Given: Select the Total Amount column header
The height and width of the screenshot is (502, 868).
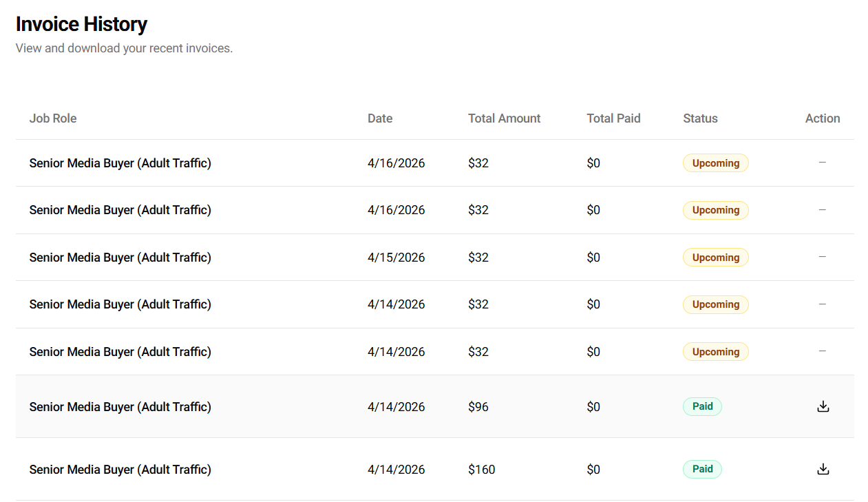Looking at the screenshot, I should click(504, 118).
